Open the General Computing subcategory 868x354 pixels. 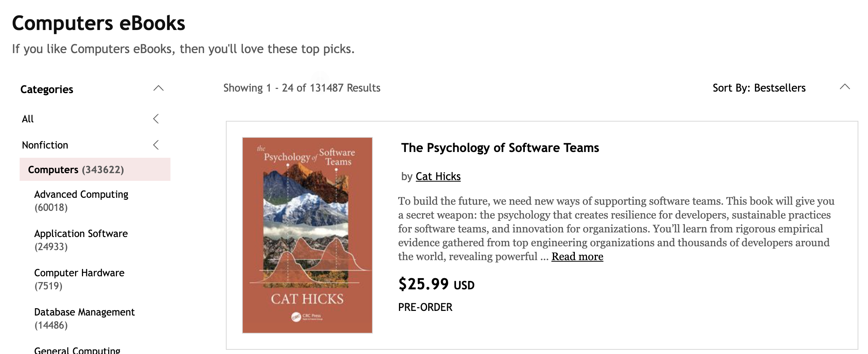[77, 350]
